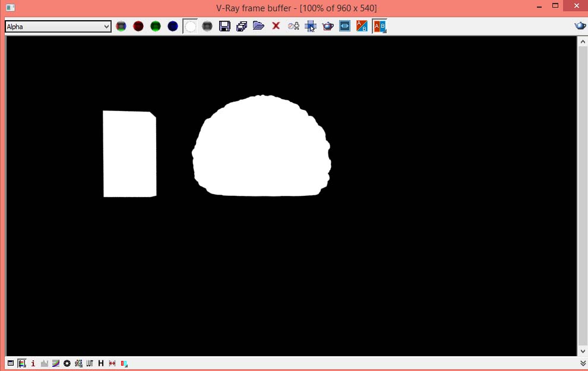Load an image file (folder icon)
This screenshot has height=371, width=588.
(259, 26)
